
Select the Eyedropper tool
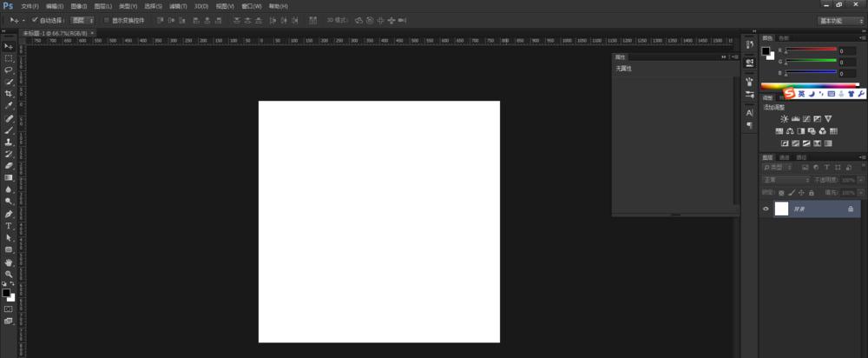coord(9,106)
